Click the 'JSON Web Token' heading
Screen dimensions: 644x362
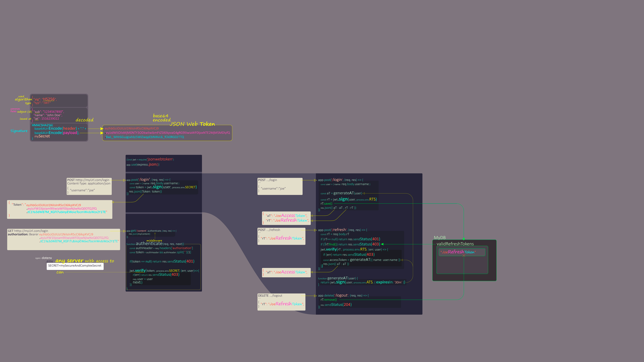(192, 124)
